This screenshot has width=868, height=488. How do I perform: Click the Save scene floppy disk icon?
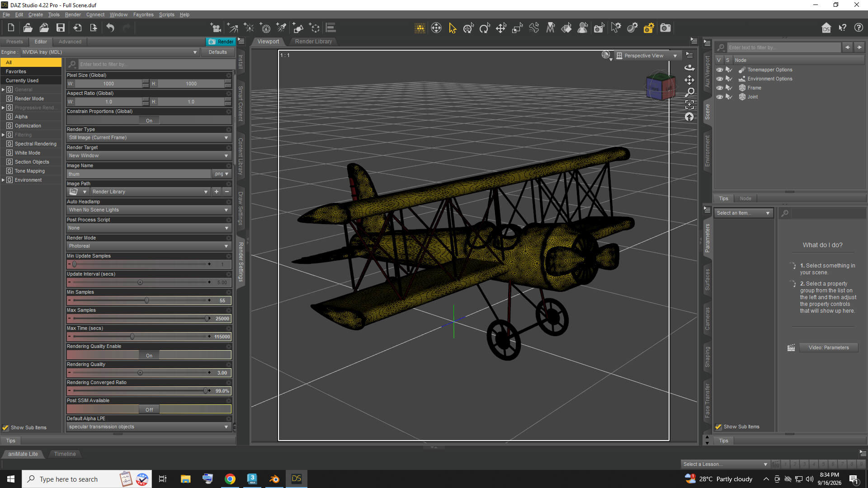click(60, 28)
